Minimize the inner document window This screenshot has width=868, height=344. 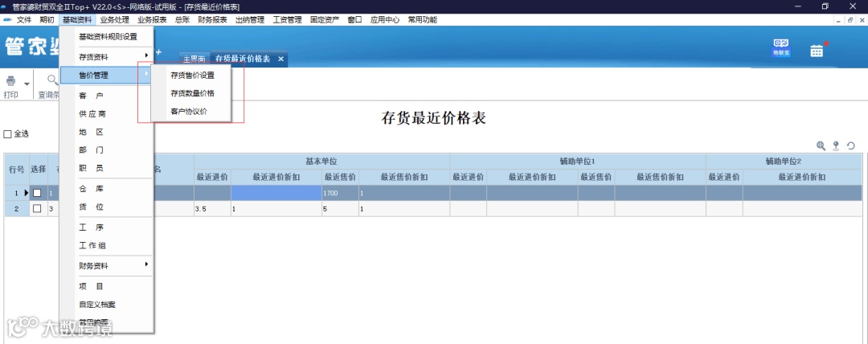[x=838, y=20]
